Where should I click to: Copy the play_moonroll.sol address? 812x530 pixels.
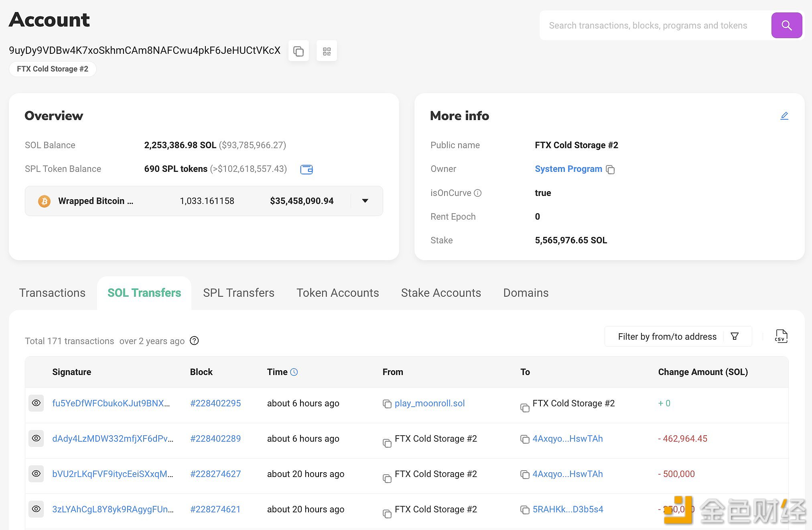coord(387,404)
